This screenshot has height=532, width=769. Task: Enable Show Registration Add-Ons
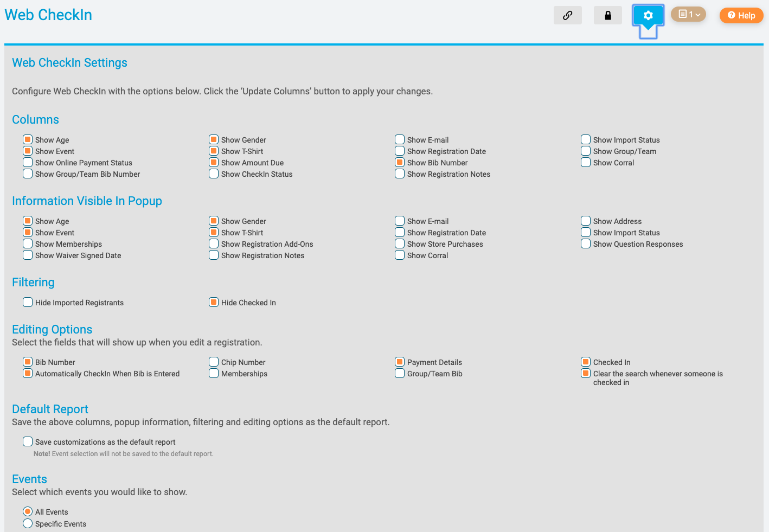pos(214,243)
